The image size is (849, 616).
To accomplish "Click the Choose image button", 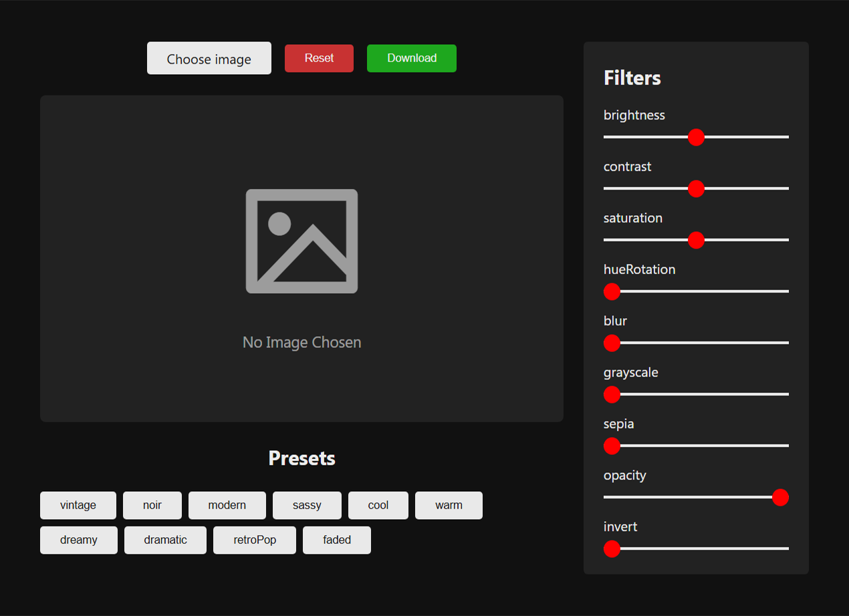I will pos(209,58).
